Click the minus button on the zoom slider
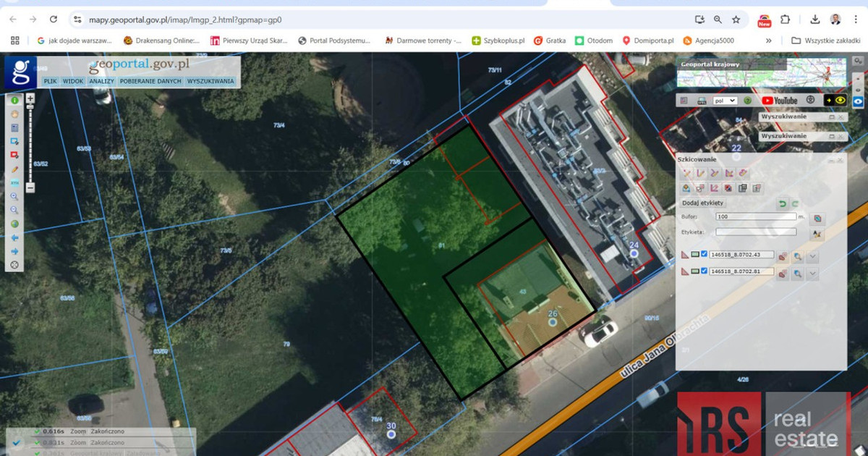The image size is (868, 456). click(x=30, y=187)
